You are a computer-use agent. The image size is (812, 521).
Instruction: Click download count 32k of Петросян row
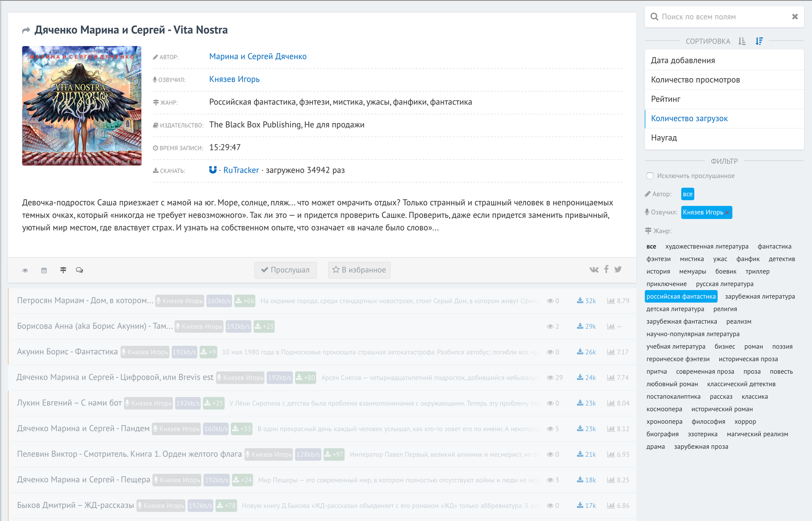[587, 301]
